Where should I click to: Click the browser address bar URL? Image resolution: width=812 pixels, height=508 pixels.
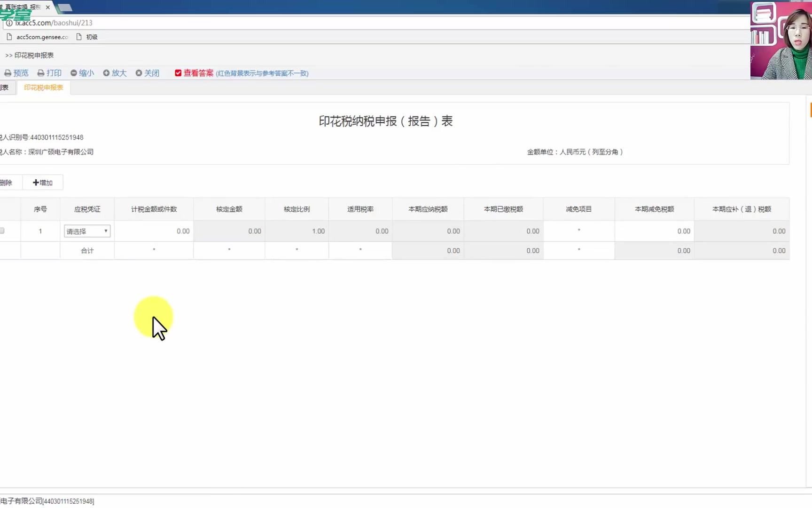(54, 23)
